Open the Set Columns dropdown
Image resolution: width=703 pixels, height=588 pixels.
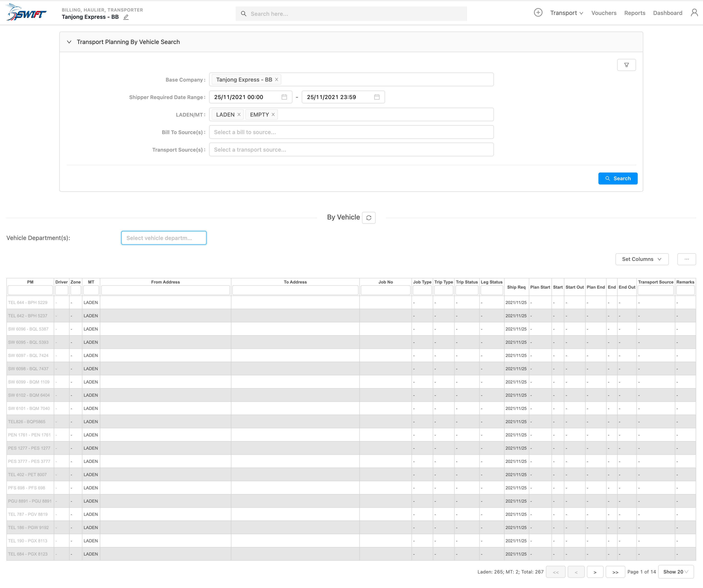642,259
